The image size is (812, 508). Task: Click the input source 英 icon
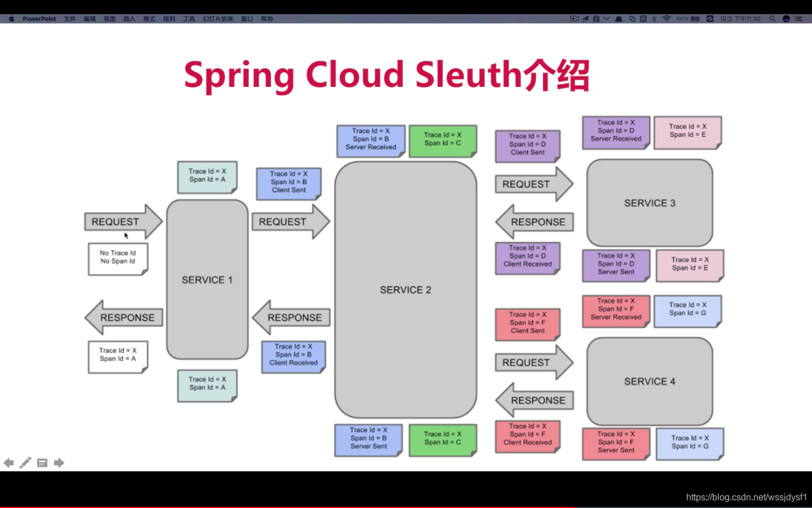643,19
